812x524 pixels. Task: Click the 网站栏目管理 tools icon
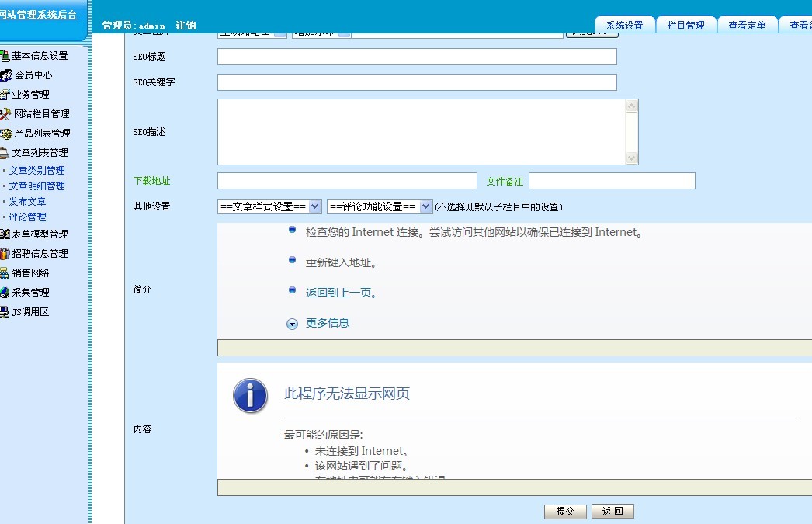point(5,114)
